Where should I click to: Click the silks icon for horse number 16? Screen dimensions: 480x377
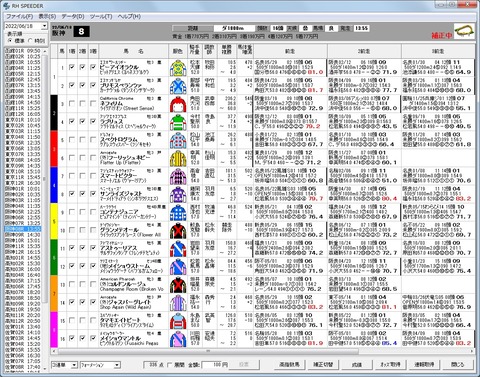point(178,339)
